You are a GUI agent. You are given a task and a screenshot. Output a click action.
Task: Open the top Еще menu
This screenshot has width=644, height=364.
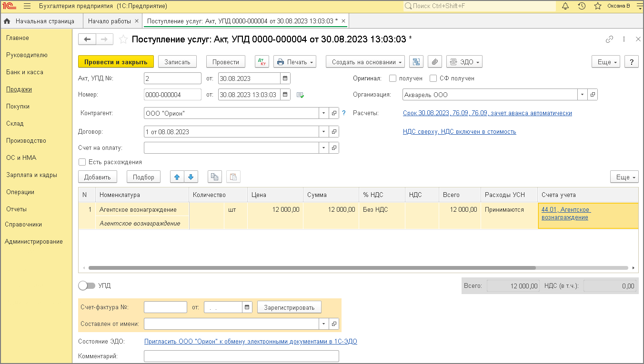pyautogui.click(x=606, y=62)
